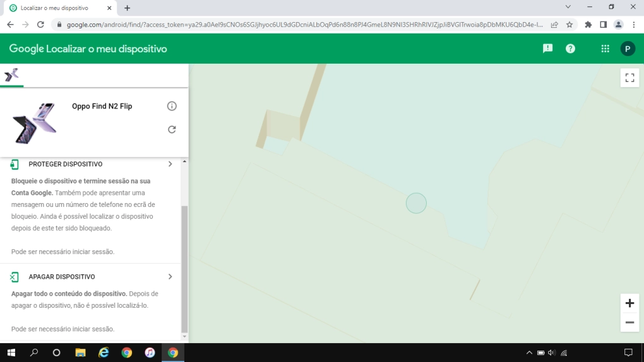Viewport: 644px width, 362px height.
Task: Open PROTEGER DISPOSITIVO action
Action: click(x=65, y=164)
